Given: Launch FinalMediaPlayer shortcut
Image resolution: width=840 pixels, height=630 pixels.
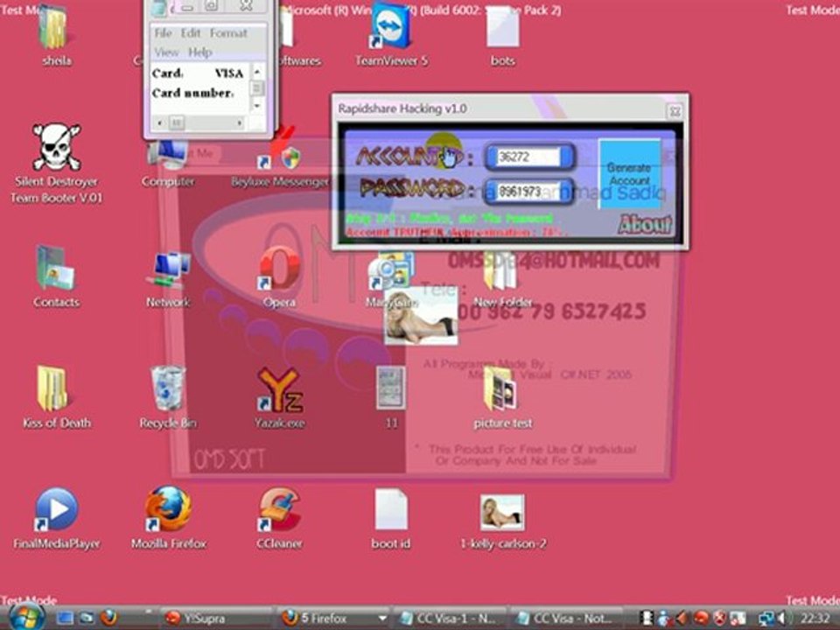Looking at the screenshot, I should (x=56, y=519).
